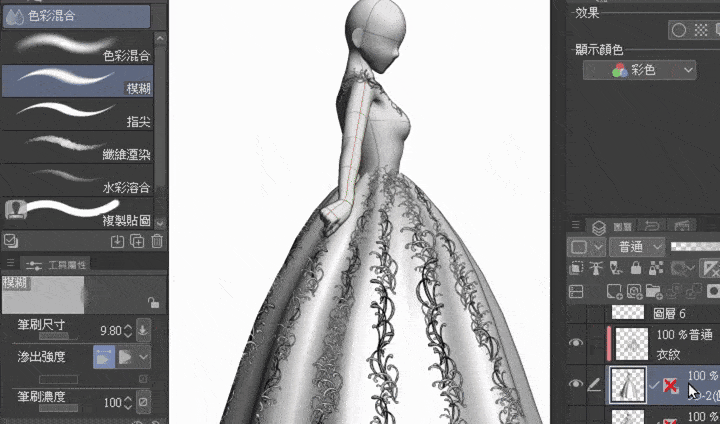Toggle lock transparent pixels icon
The width and height of the screenshot is (720, 424).
[655, 268]
